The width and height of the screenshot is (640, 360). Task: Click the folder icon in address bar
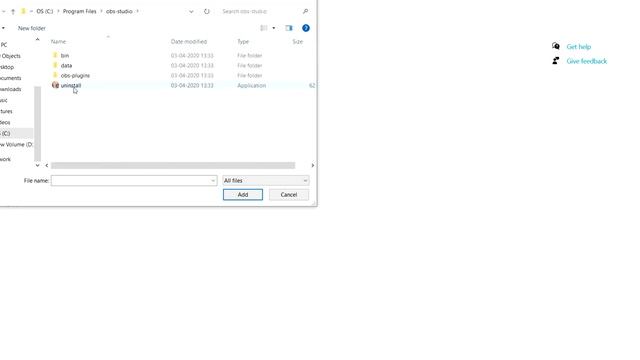pyautogui.click(x=23, y=11)
